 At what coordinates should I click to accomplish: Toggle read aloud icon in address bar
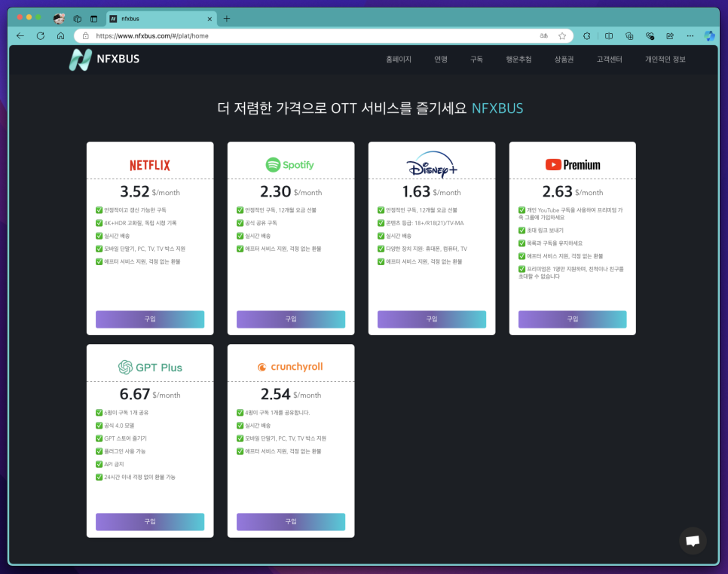pos(543,35)
